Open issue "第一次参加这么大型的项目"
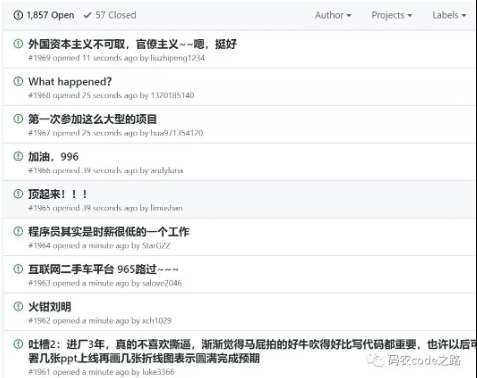 tap(92, 119)
